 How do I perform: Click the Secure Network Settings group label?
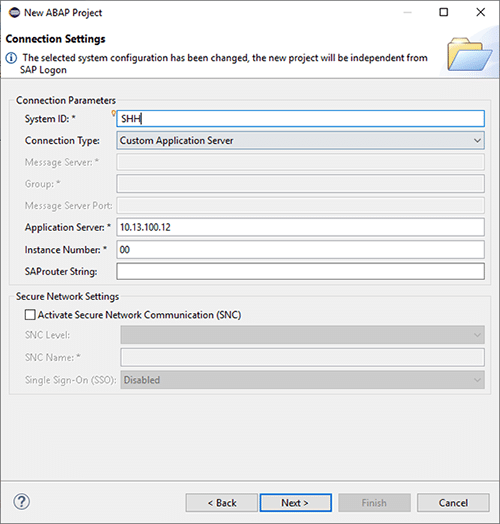coord(68,296)
